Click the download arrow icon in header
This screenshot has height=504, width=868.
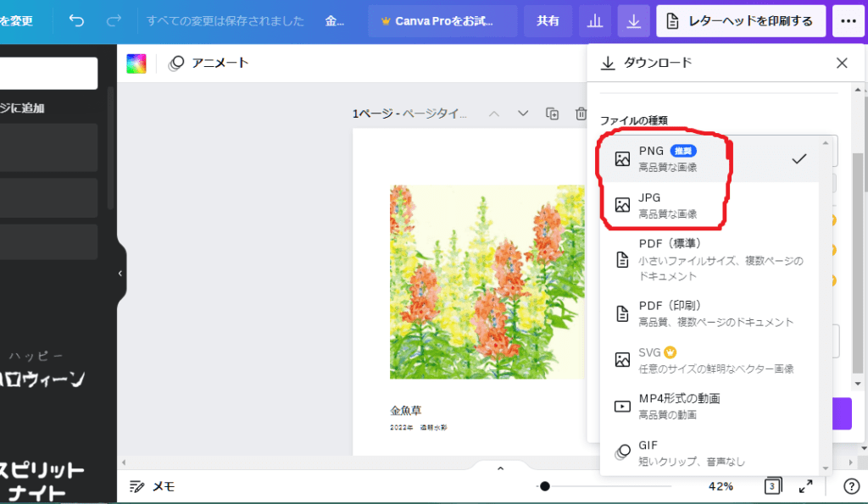[633, 21]
